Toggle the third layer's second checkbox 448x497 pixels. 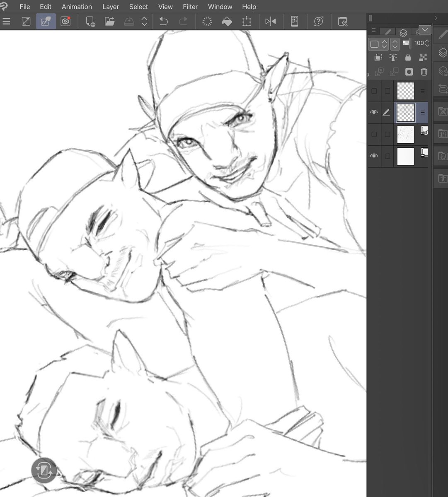pos(387,134)
